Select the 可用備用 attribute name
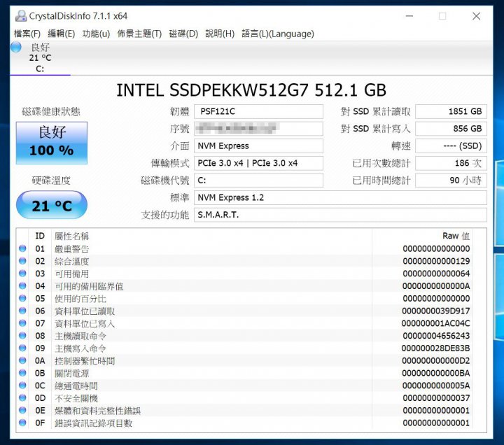Viewport: 504px width, 445px height. [71, 274]
